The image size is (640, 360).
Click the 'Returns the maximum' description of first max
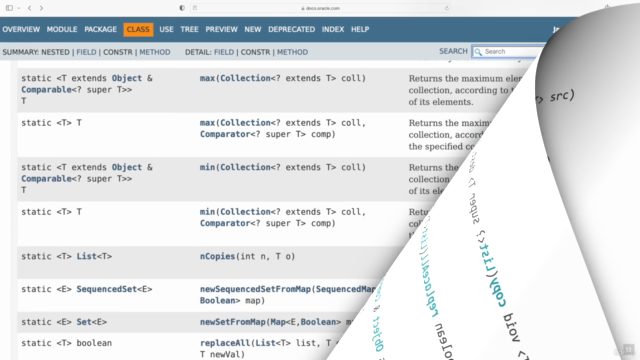[465, 90]
